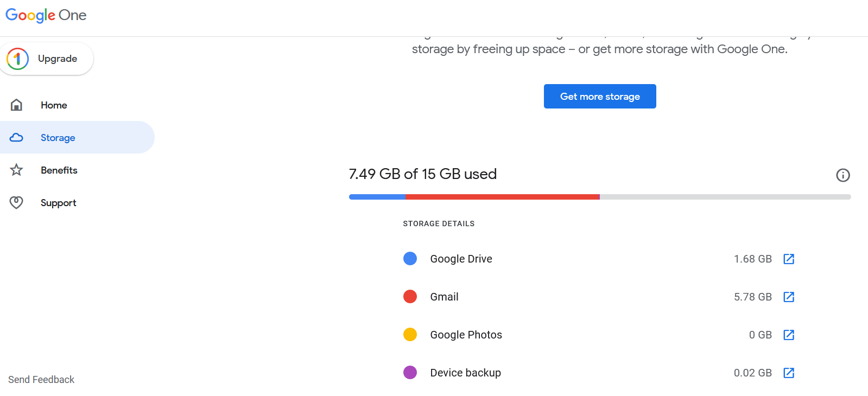Click the red Gmail segment of storage bar
Image resolution: width=868 pixels, height=396 pixels.
pyautogui.click(x=502, y=197)
